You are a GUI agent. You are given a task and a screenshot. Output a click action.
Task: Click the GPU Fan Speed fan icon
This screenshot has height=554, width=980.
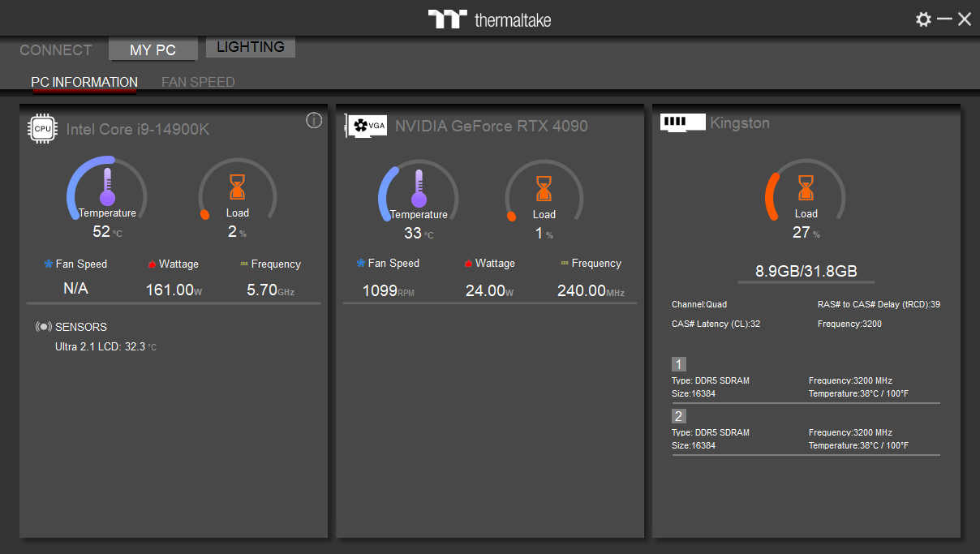(x=361, y=263)
